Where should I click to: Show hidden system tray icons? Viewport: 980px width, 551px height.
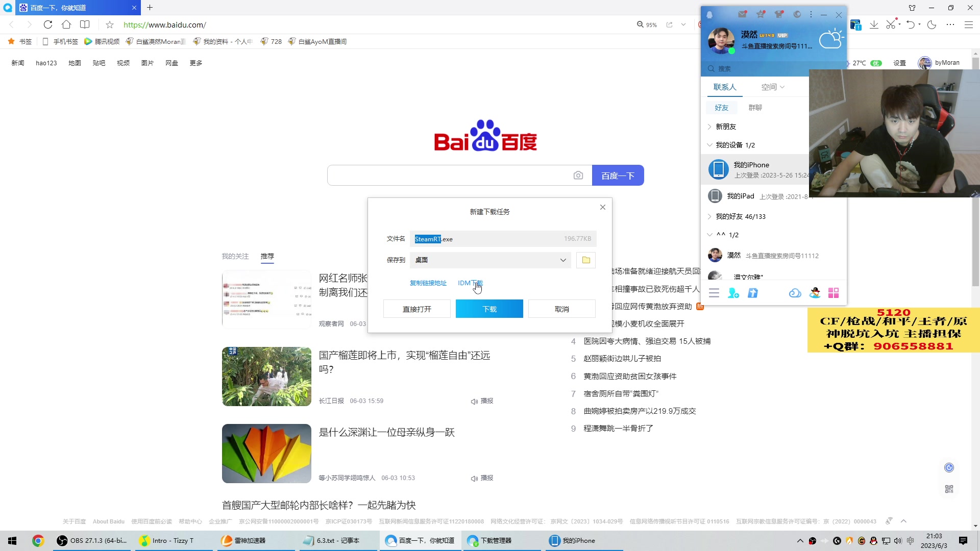(800, 541)
